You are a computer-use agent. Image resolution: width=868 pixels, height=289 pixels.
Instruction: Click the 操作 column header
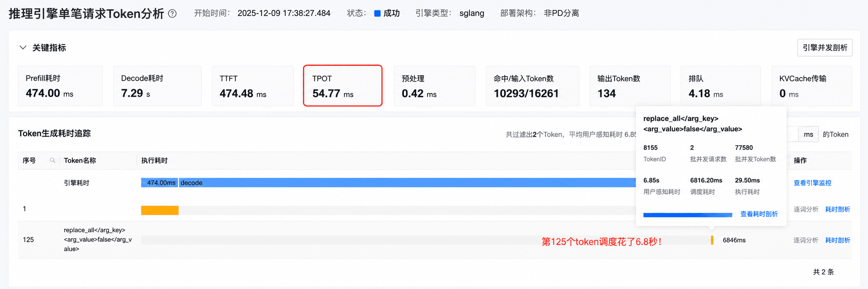(800, 160)
